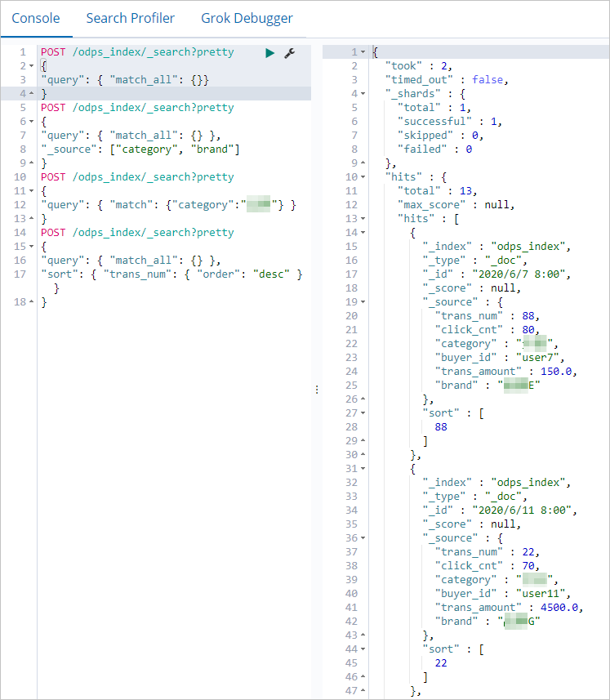This screenshot has height=700, width=610.
Task: Toggle fold marker at editor line 9
Action: [31, 163]
